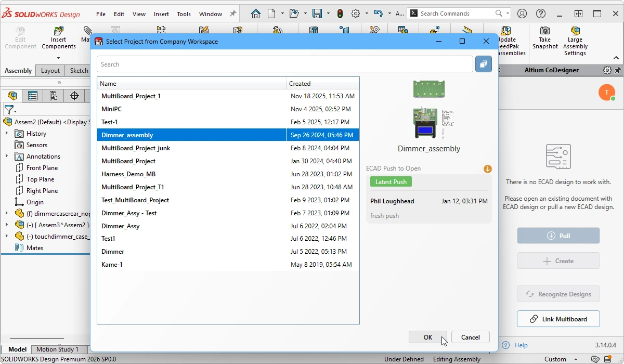Open the Tools menu
This screenshot has height=364, width=624.
click(184, 14)
